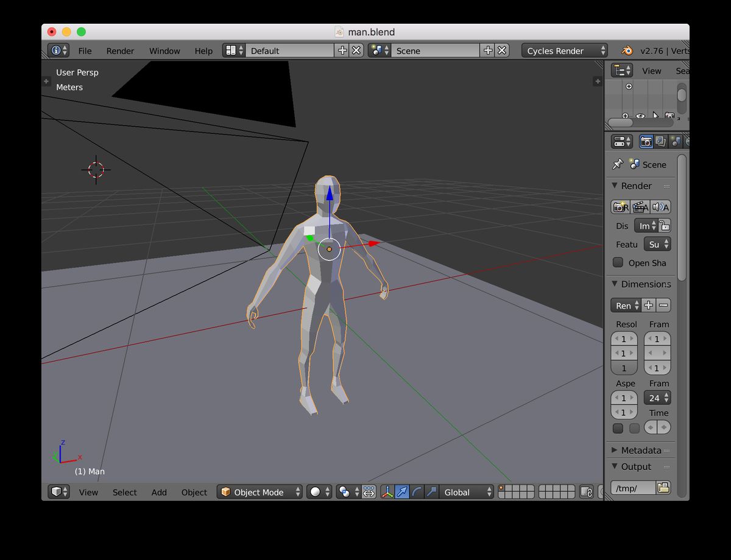Open the Render menu in header
Viewport: 731px width, 560px height.
[x=120, y=51]
